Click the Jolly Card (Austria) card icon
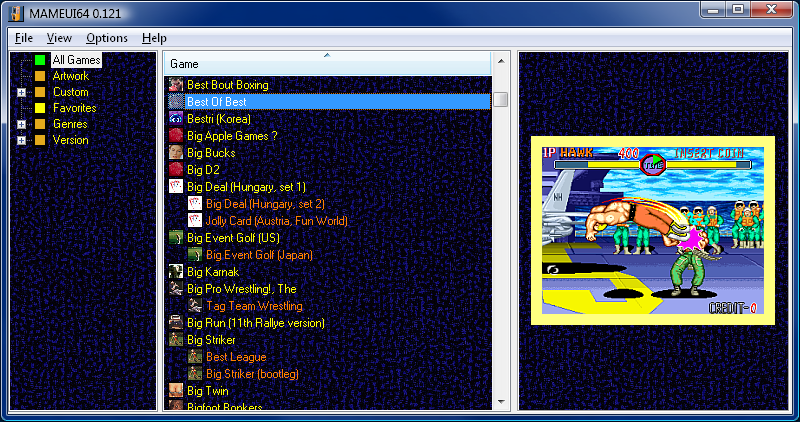800x422 pixels. (195, 220)
